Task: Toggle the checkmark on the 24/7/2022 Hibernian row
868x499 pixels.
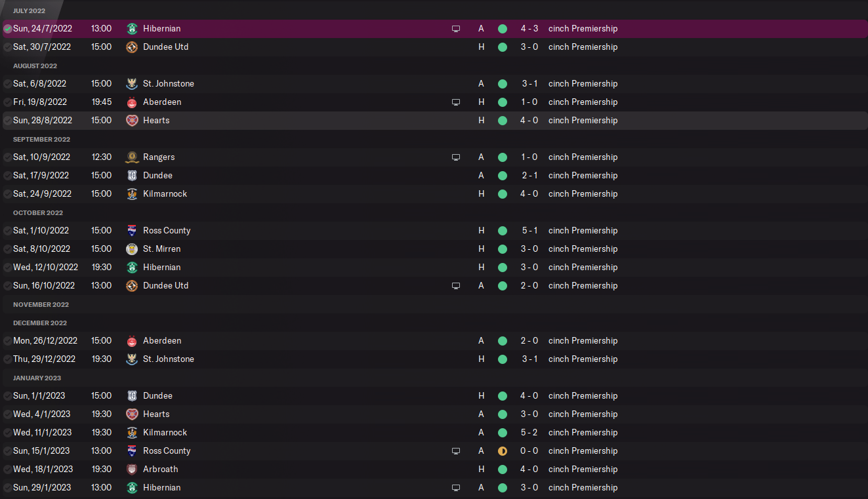Action: (x=7, y=29)
